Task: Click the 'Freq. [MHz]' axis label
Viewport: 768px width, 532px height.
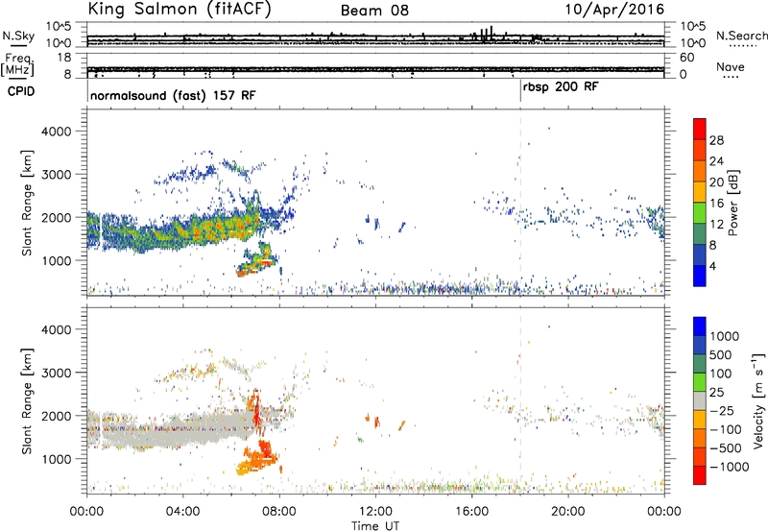Action: (18, 65)
